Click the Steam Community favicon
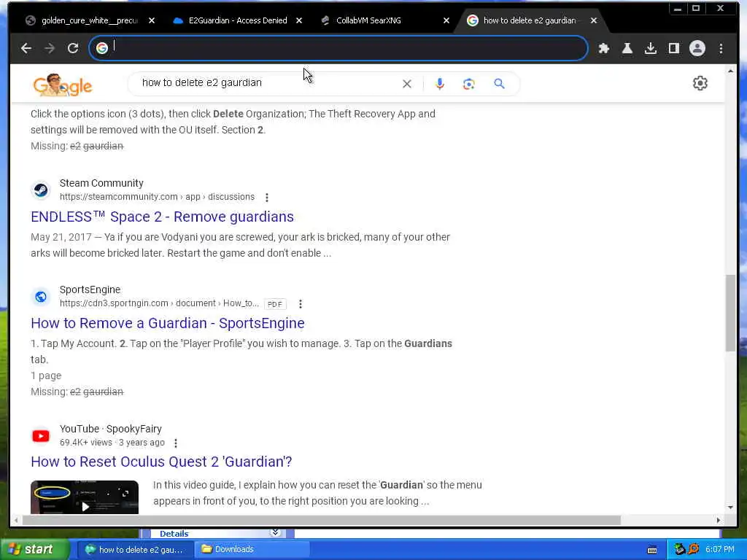This screenshot has height=560, width=747. pyautogui.click(x=41, y=190)
